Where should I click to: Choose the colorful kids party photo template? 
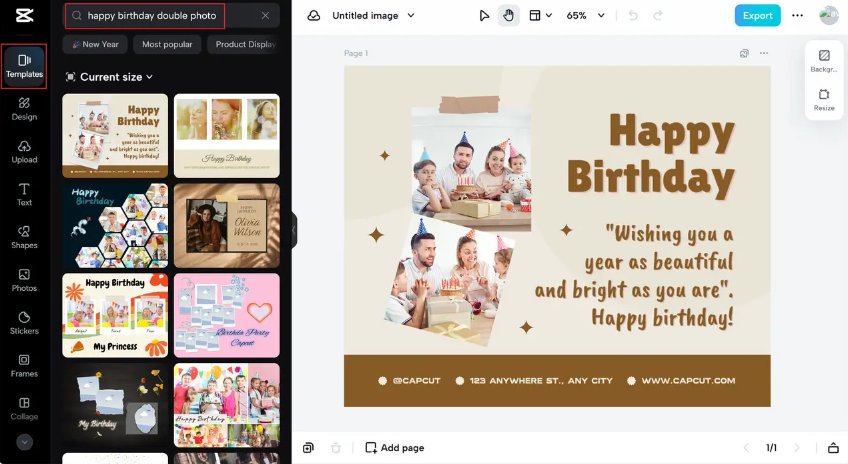click(x=227, y=405)
